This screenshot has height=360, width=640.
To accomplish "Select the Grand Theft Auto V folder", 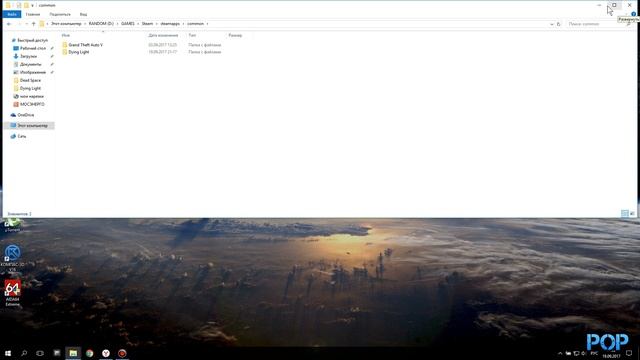I will (86, 45).
